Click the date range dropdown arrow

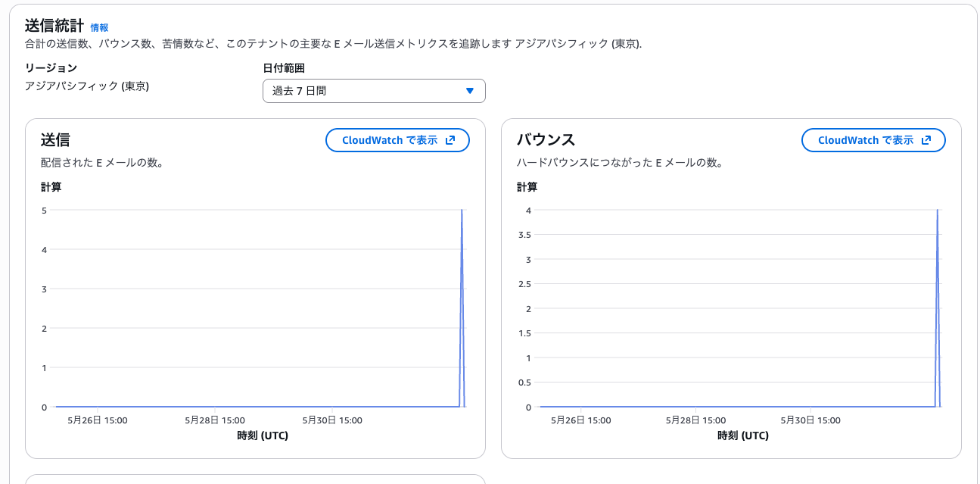click(x=469, y=91)
